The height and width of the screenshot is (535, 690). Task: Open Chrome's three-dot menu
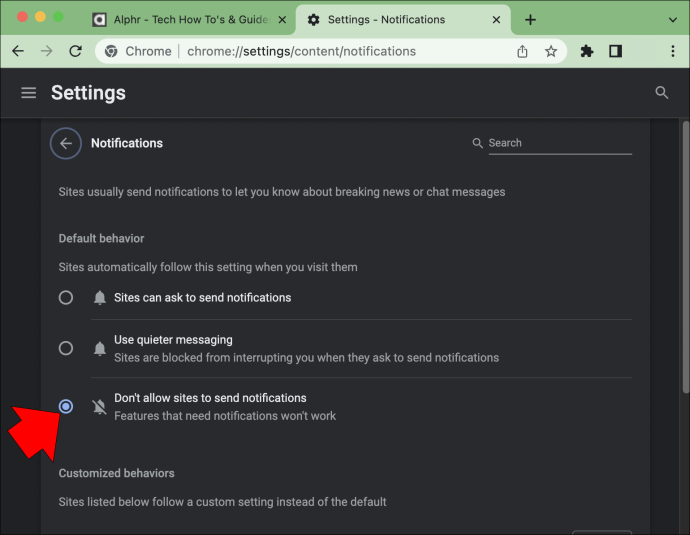coord(672,51)
